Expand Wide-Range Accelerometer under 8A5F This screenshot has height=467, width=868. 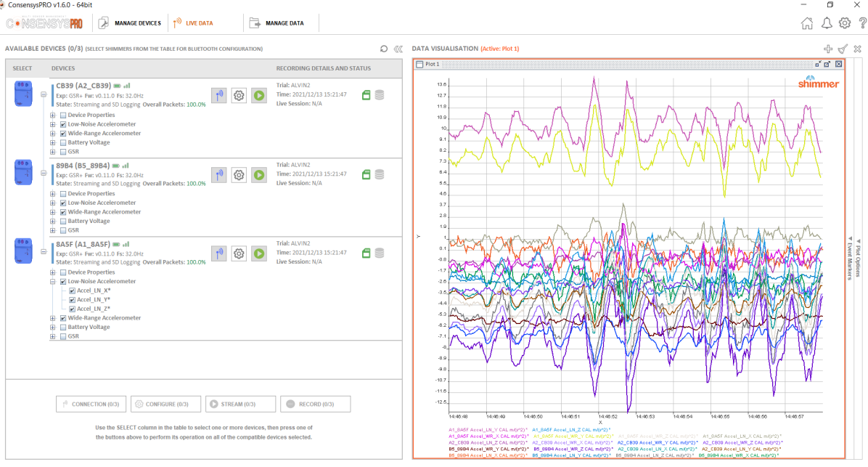pos(53,318)
